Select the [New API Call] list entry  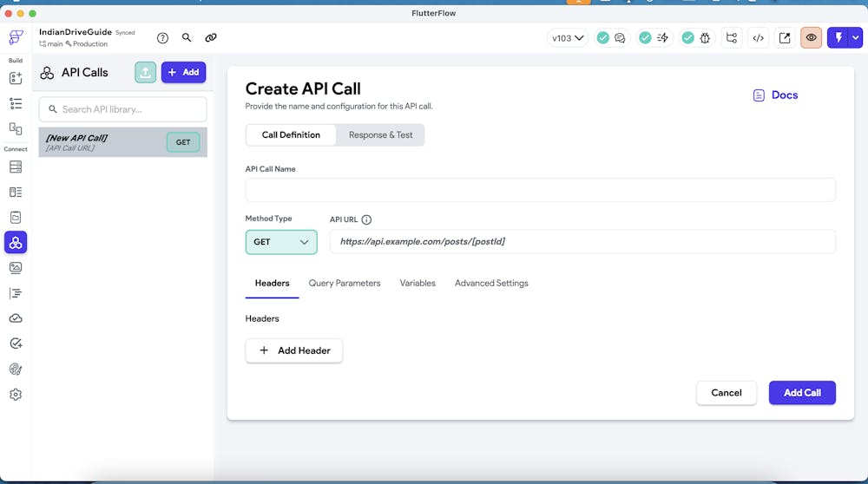123,142
